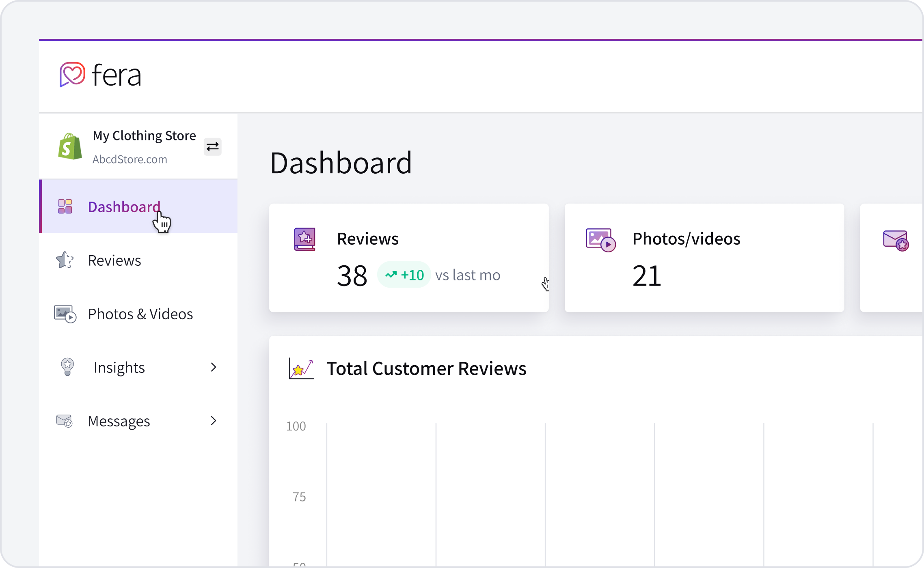Screen dimensions: 924x568
Task: Click the AbcdStore.com domain text
Action: [130, 159]
